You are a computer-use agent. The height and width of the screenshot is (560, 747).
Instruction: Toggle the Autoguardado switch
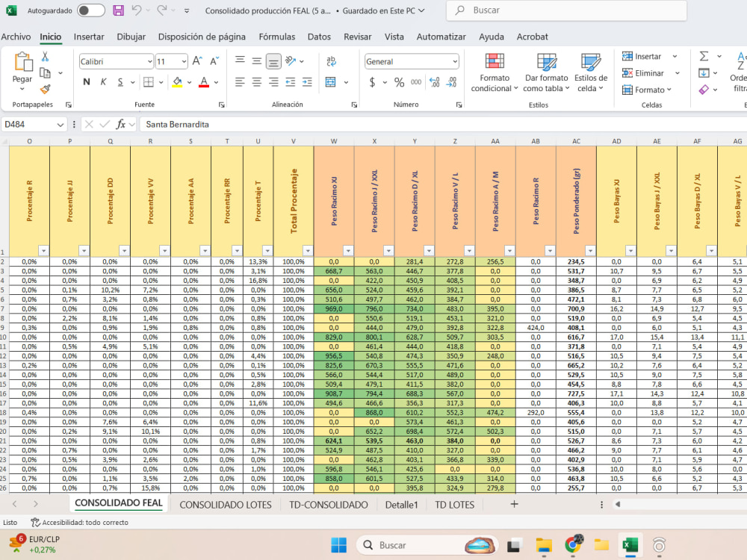coord(91,10)
